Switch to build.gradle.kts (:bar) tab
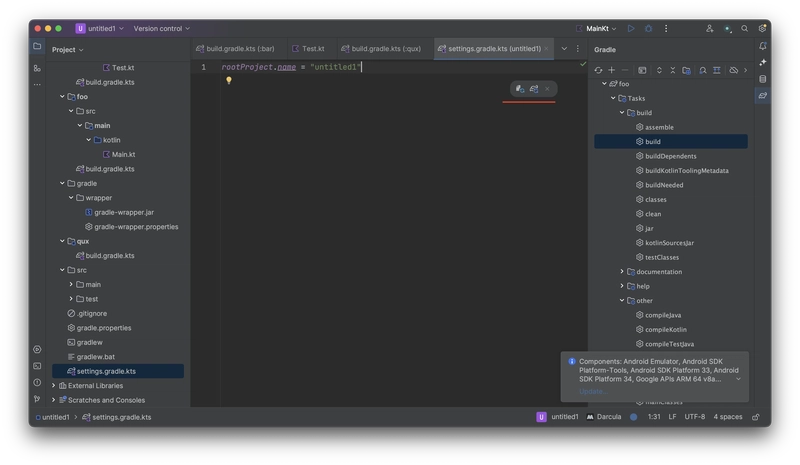The width and height of the screenshot is (800, 465). pyautogui.click(x=235, y=48)
